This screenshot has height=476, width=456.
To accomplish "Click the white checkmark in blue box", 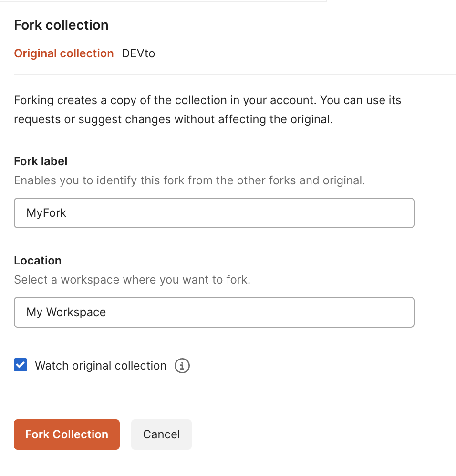I will pyautogui.click(x=21, y=365).
